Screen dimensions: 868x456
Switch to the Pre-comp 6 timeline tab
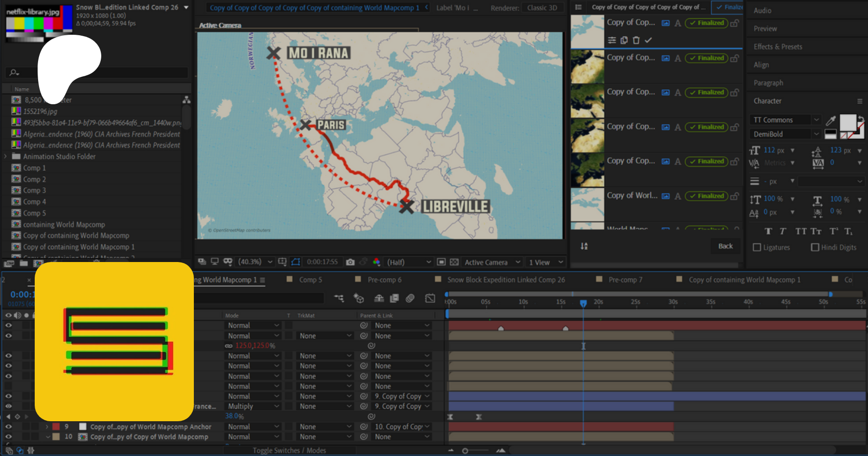[384, 280]
